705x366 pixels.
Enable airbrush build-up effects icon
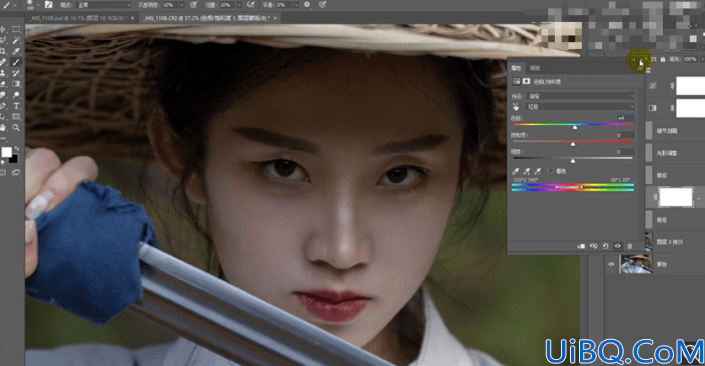(x=251, y=4)
